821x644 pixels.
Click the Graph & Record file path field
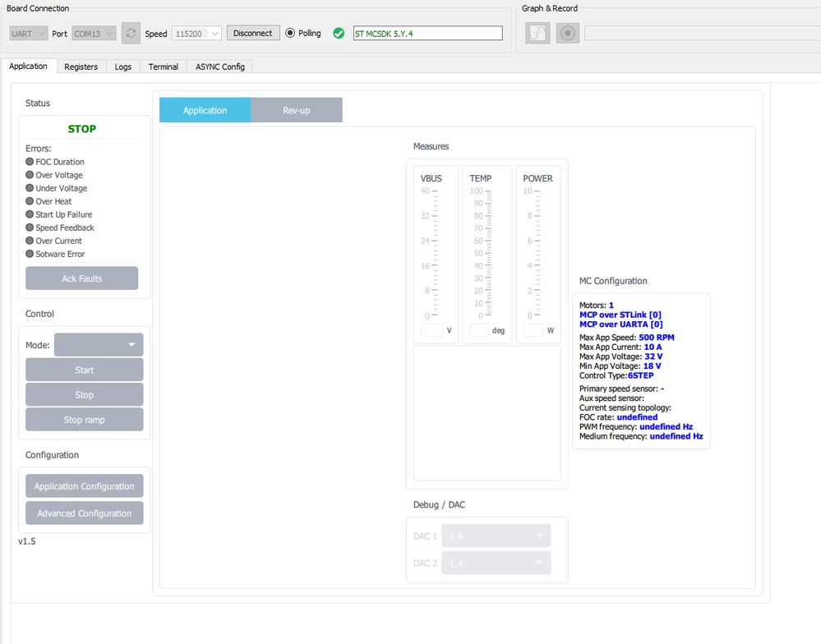coord(703,34)
